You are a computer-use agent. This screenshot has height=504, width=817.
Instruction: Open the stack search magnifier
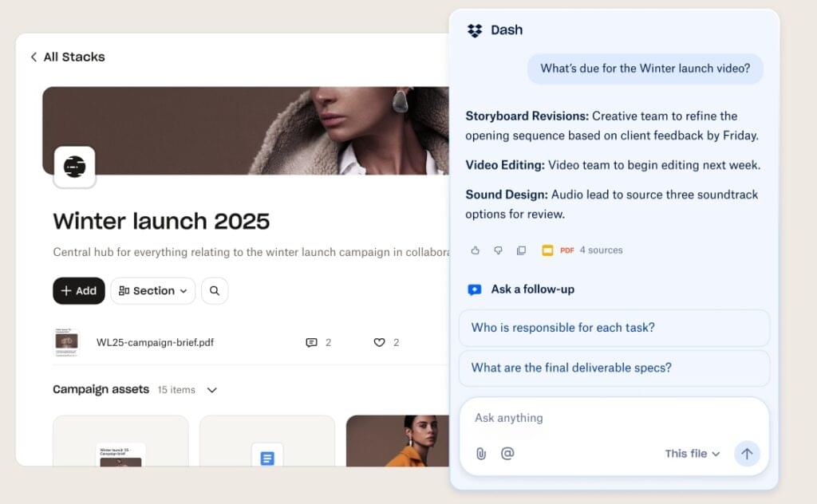[215, 290]
